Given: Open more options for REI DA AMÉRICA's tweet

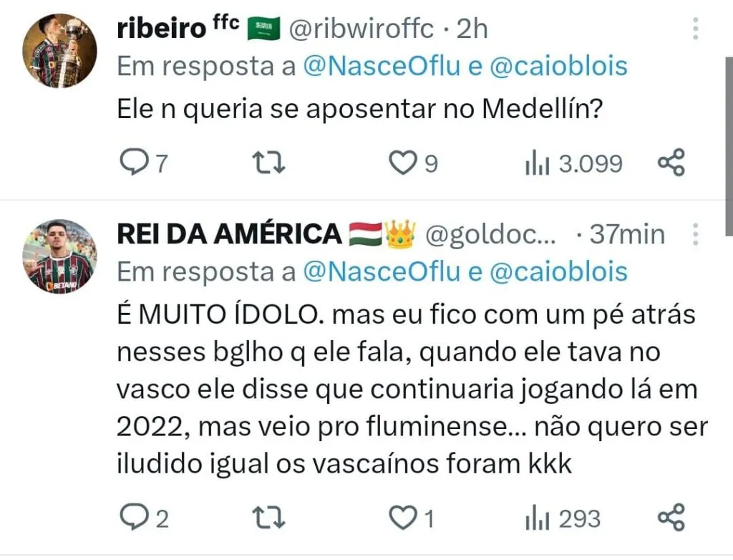Looking at the screenshot, I should point(695,234).
